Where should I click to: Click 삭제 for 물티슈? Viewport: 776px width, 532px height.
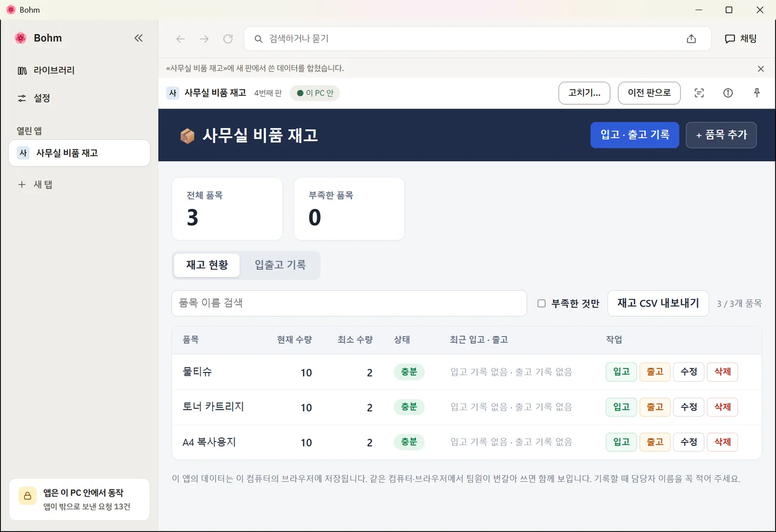(x=723, y=372)
